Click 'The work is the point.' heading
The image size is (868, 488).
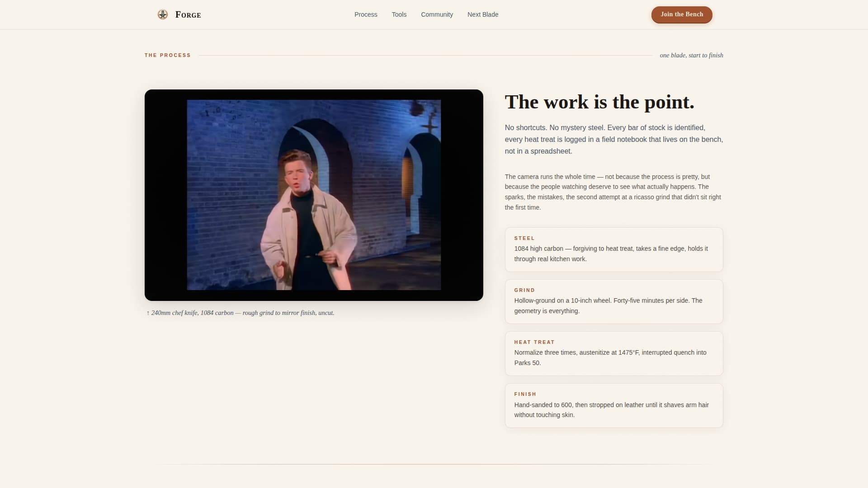[599, 102]
